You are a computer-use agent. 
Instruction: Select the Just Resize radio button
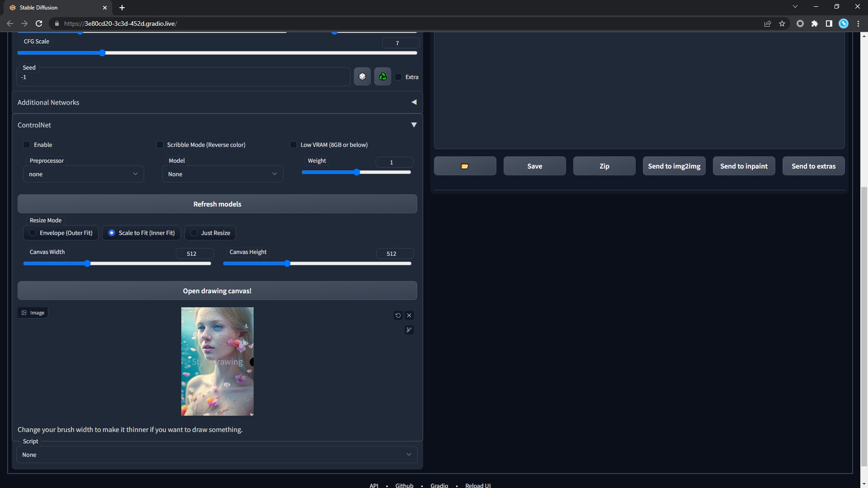(x=194, y=233)
